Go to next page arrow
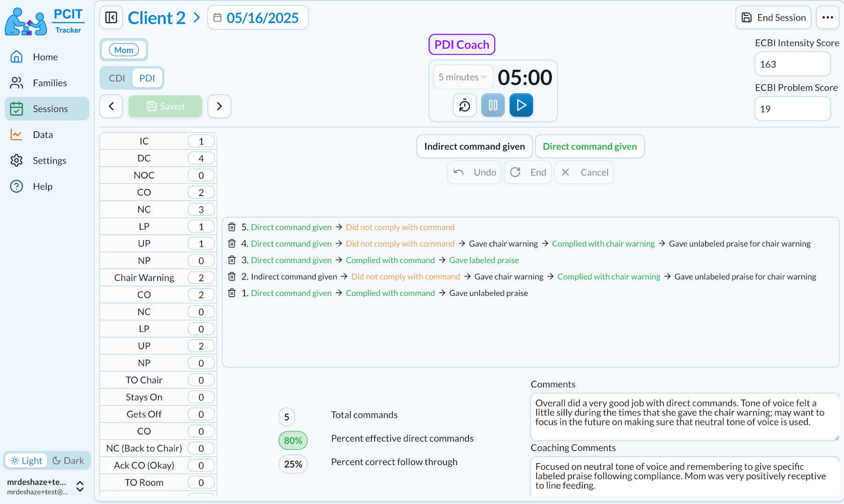Image resolution: width=844 pixels, height=504 pixels. pyautogui.click(x=219, y=106)
